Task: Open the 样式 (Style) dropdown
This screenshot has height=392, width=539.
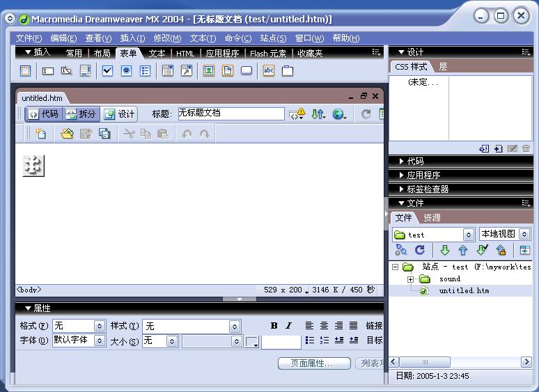Action: click(235, 326)
